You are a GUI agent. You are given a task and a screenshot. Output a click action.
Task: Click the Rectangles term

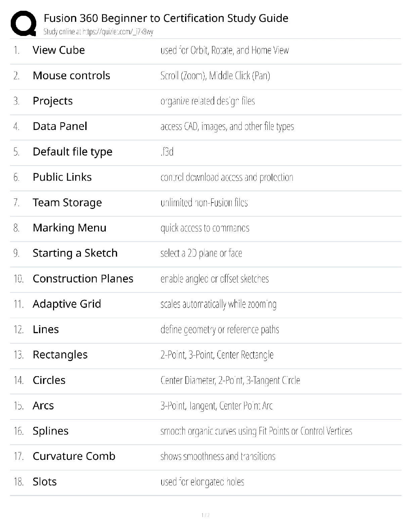[x=60, y=355]
